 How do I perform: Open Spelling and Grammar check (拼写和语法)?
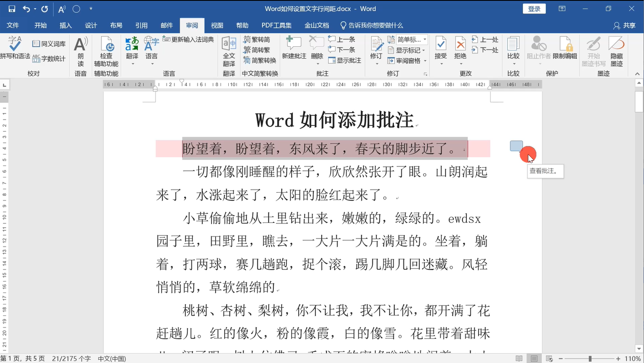tap(15, 48)
